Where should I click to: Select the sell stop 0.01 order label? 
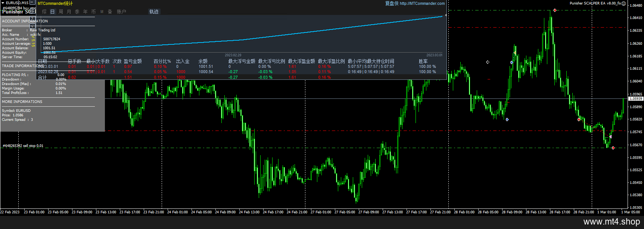(x=23, y=146)
